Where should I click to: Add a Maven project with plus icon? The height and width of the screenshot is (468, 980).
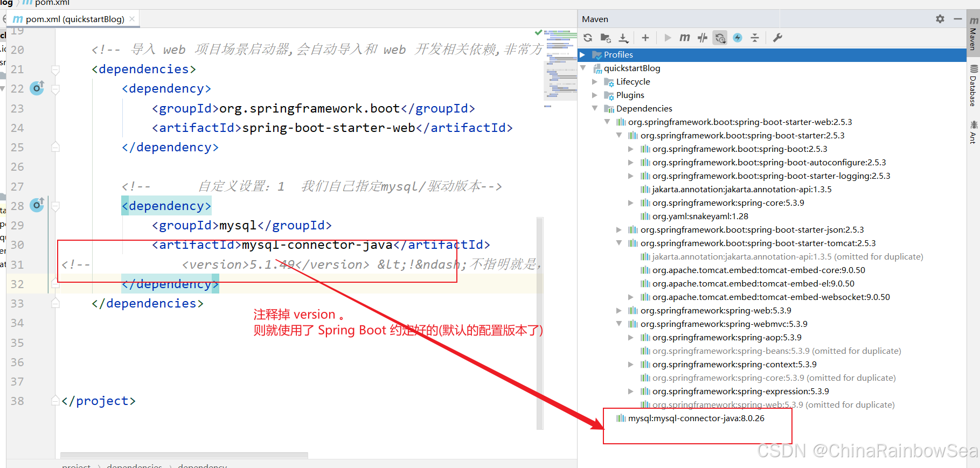(645, 38)
